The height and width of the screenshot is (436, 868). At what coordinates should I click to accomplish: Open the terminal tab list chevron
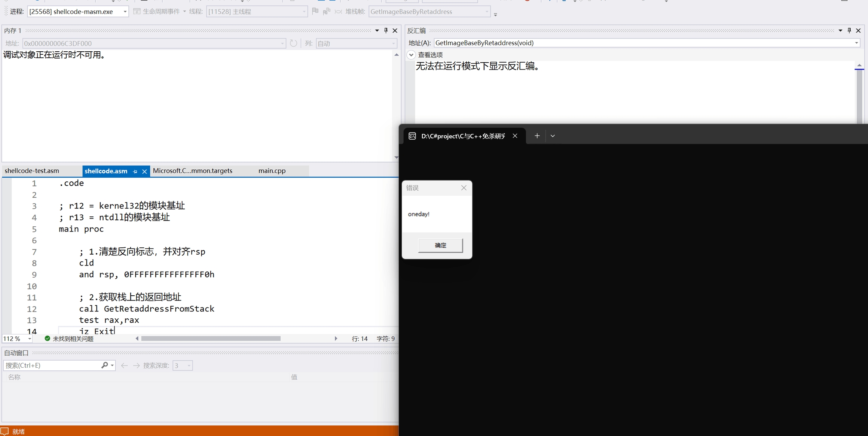[x=553, y=136]
